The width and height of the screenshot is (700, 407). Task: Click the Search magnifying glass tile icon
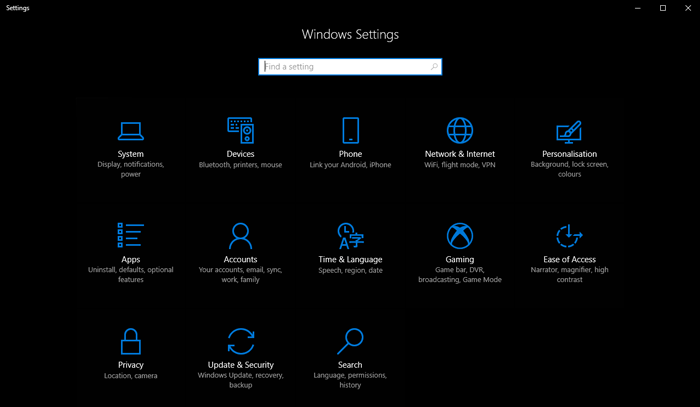point(350,341)
